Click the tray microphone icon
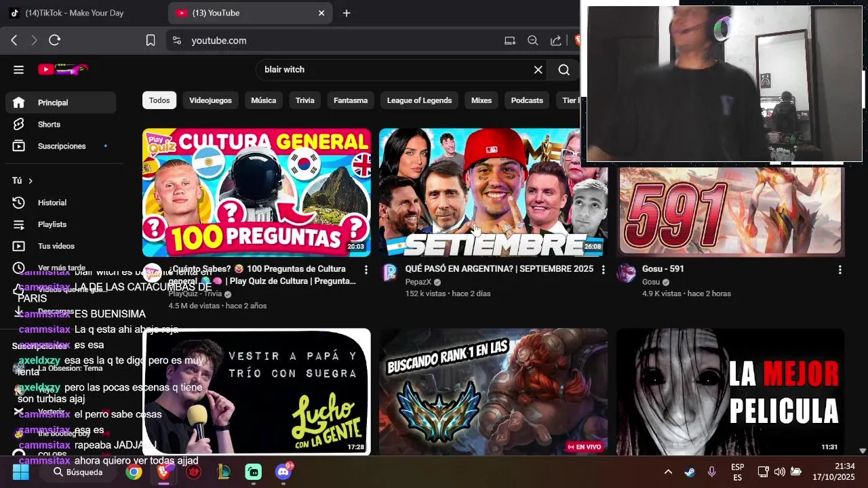This screenshot has height=488, width=868. 711,472
